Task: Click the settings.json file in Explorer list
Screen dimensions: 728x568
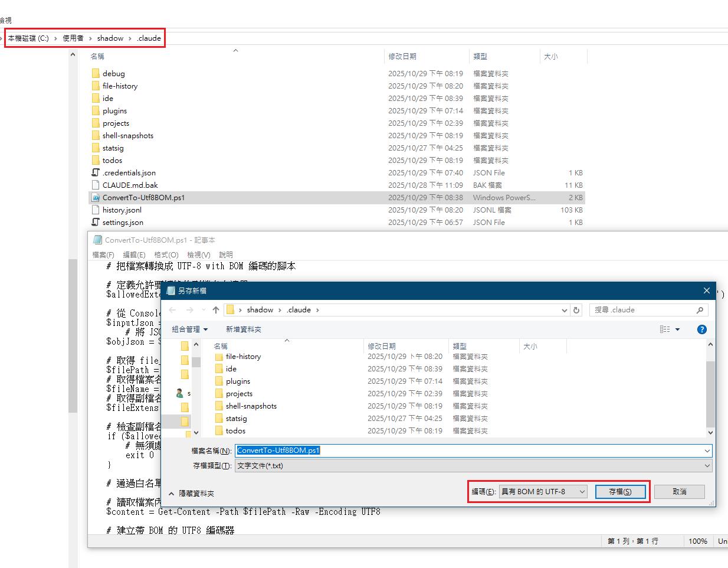Action: pyautogui.click(x=123, y=223)
